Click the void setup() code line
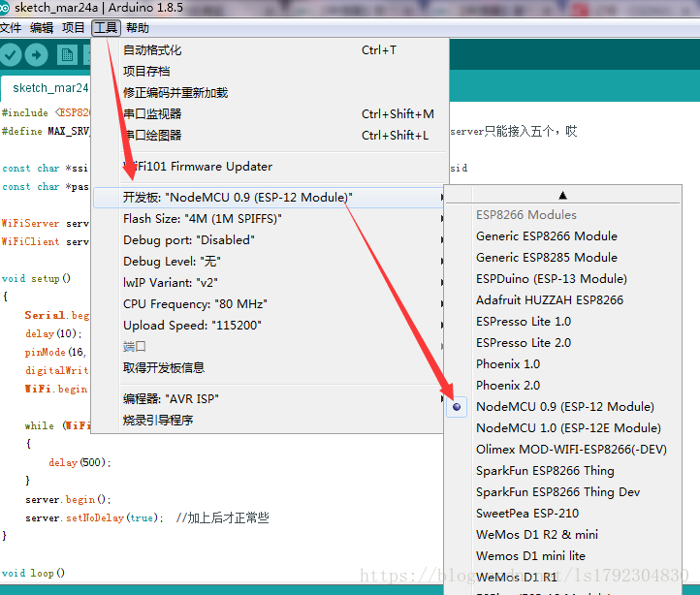Image resolution: width=700 pixels, height=595 pixels. click(36, 278)
